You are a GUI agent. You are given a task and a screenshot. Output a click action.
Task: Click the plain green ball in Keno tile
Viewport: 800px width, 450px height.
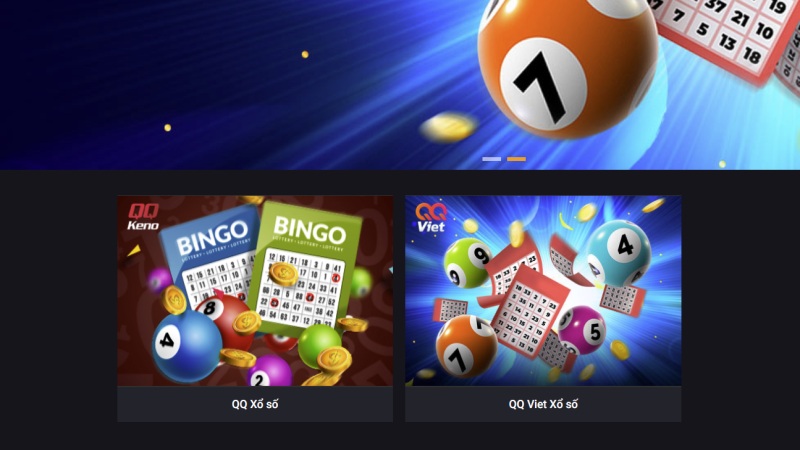(319, 344)
